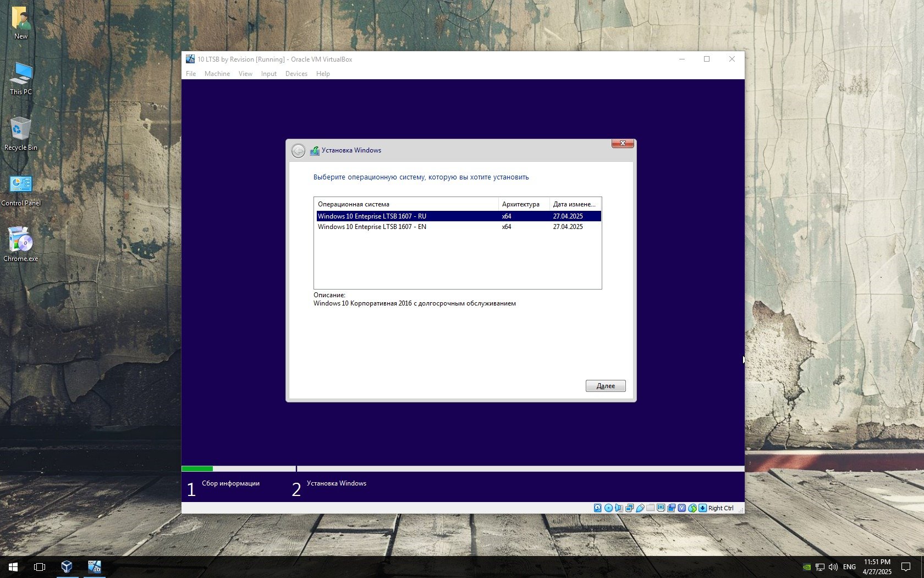Image resolution: width=924 pixels, height=578 pixels.
Task: Click the optical disc status icon
Action: [x=608, y=508]
